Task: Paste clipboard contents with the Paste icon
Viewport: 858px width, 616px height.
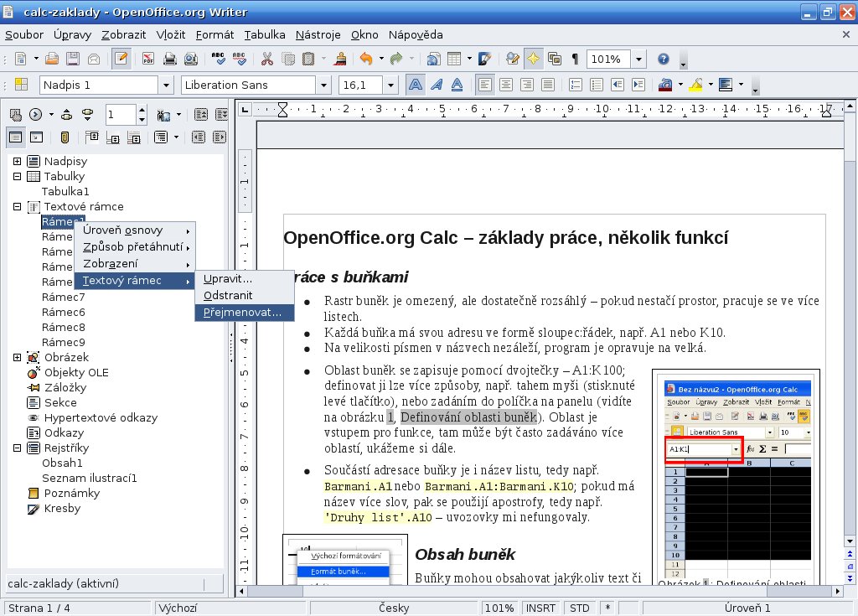Action: click(x=308, y=59)
